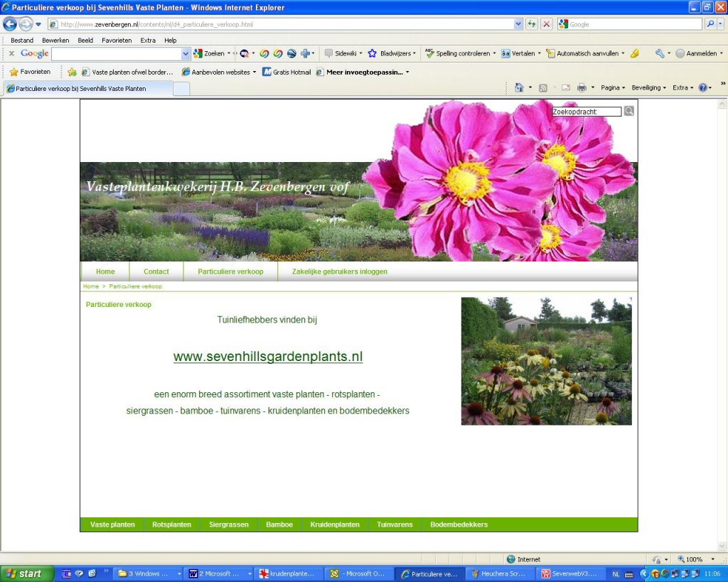Screen dimensions: 728x582
Task: Open the Bestand menu
Action: 22,41
